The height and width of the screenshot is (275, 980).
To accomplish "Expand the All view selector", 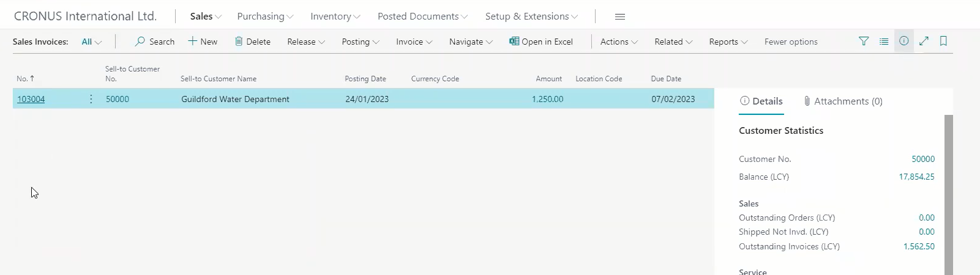I will coord(91,42).
